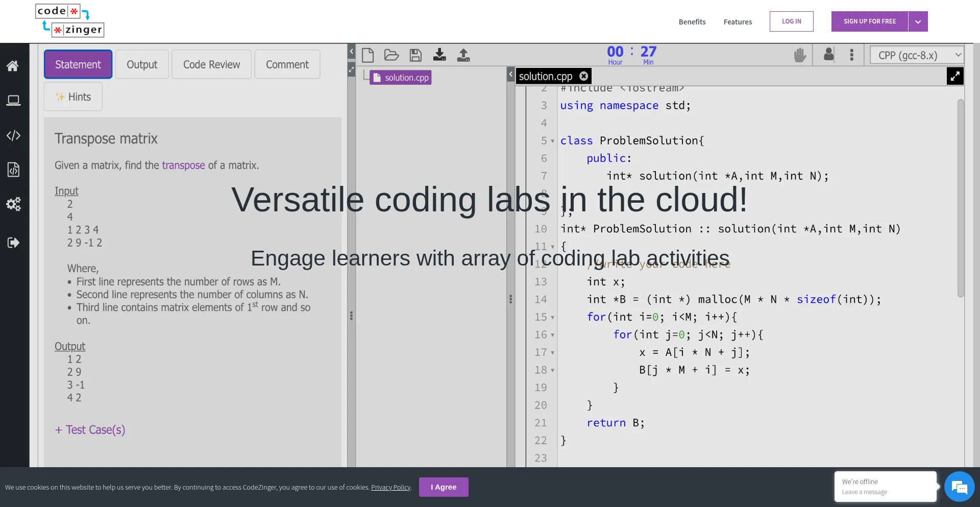The width and height of the screenshot is (980, 507).
Task: Click the 'int x;' line in editor
Action: point(606,282)
